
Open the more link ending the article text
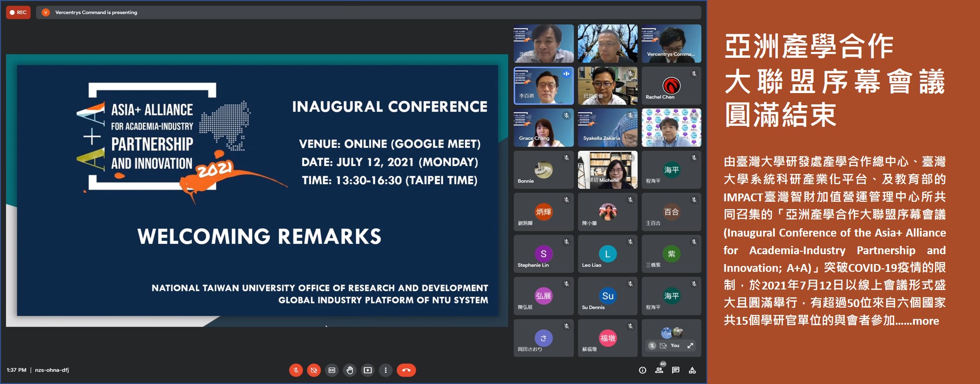coord(926,321)
